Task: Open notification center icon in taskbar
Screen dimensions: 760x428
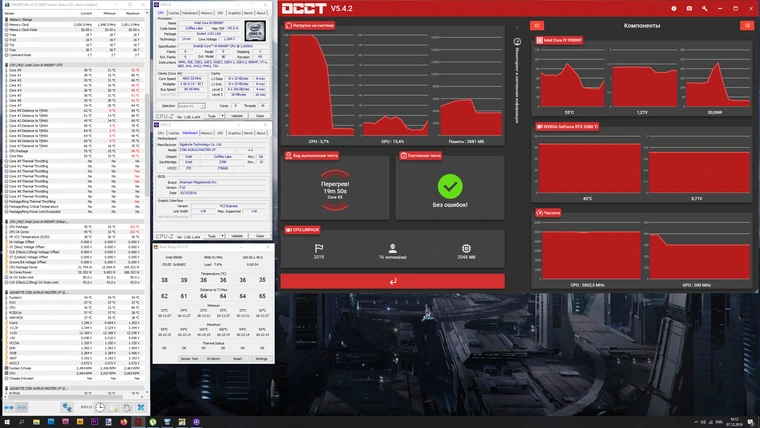Action: [x=750, y=422]
